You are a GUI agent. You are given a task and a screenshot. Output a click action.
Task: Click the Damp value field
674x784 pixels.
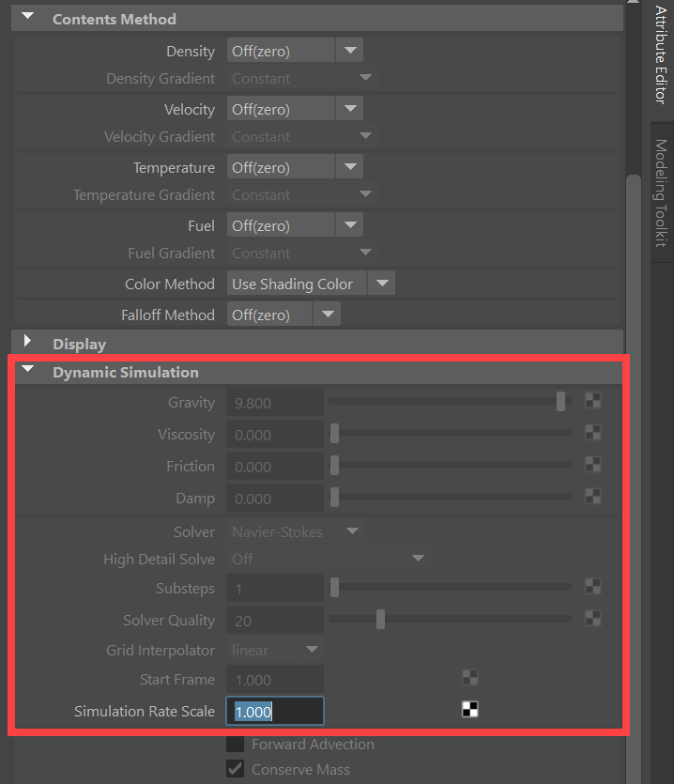pos(275,499)
